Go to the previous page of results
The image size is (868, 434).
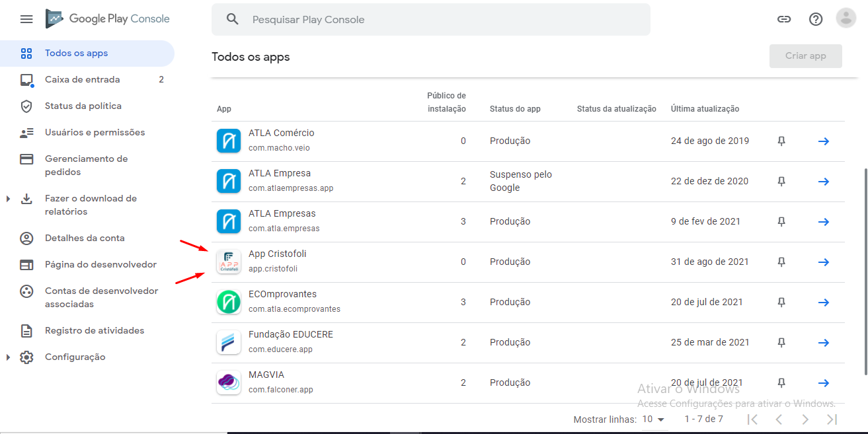click(779, 419)
